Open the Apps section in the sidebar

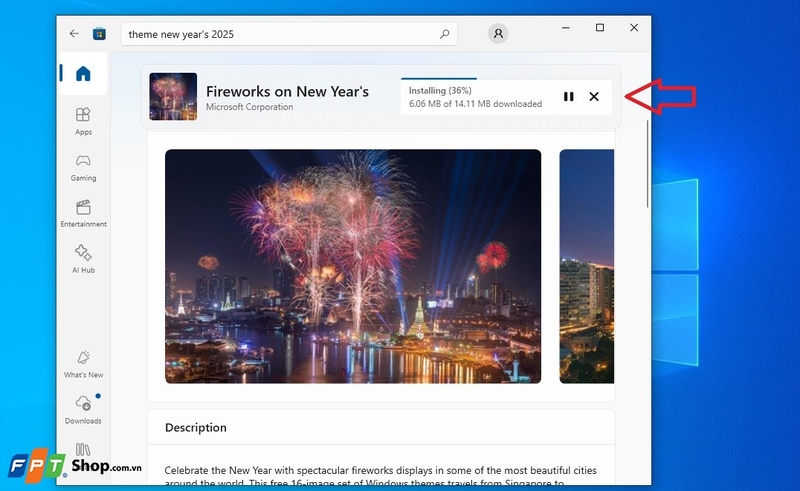coord(83,121)
